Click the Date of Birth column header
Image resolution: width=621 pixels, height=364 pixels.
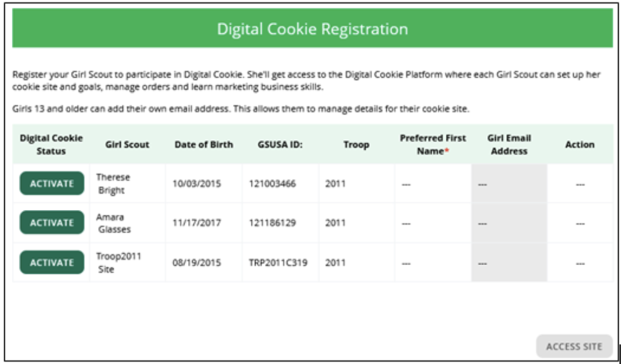click(x=204, y=144)
